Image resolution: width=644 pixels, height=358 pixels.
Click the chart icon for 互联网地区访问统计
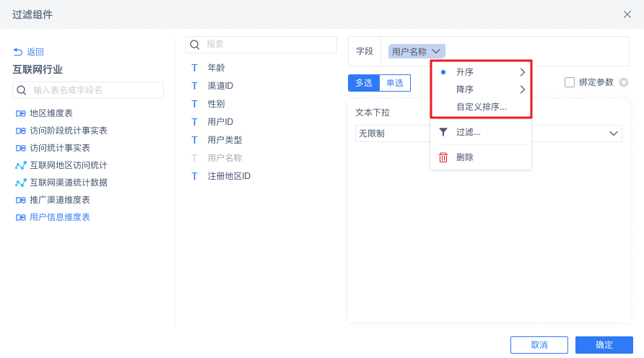(x=20, y=165)
